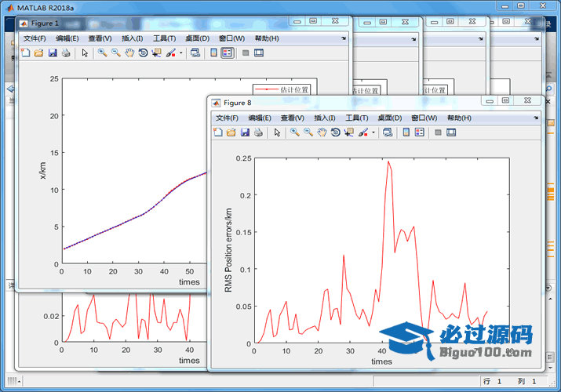The width and height of the screenshot is (561, 392).
Task: Select Rotate 3D tool in Figure 1
Action: [143, 53]
